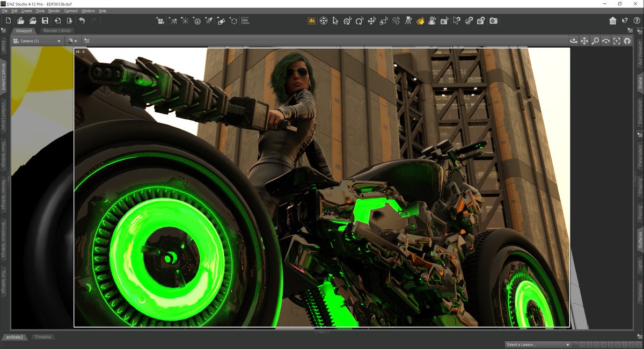Select the Universal tool
Screen dimensions: 644x349
click(324, 20)
